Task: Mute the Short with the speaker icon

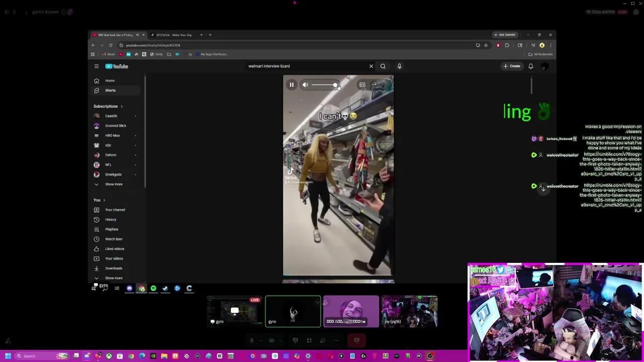Action: [x=305, y=85]
